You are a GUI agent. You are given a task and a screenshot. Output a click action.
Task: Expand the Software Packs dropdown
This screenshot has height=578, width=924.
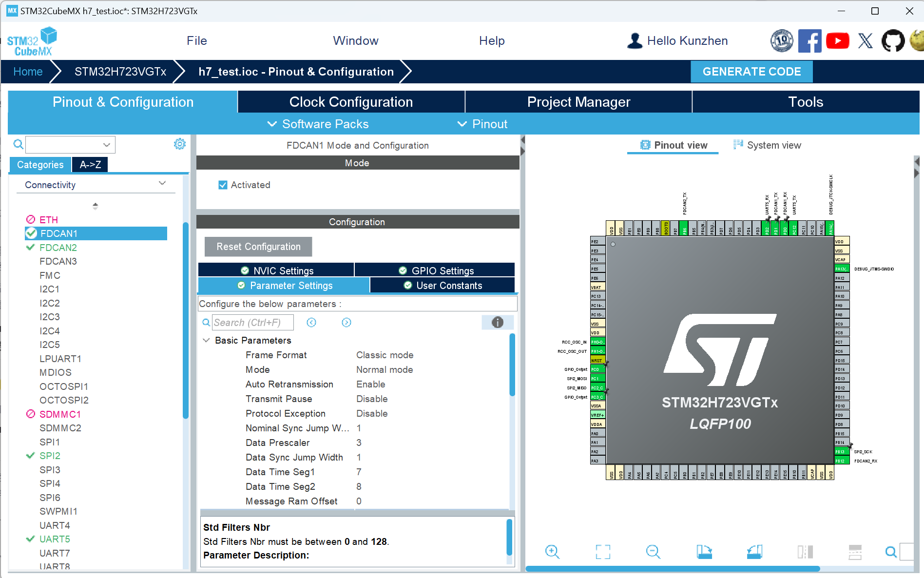click(x=318, y=124)
